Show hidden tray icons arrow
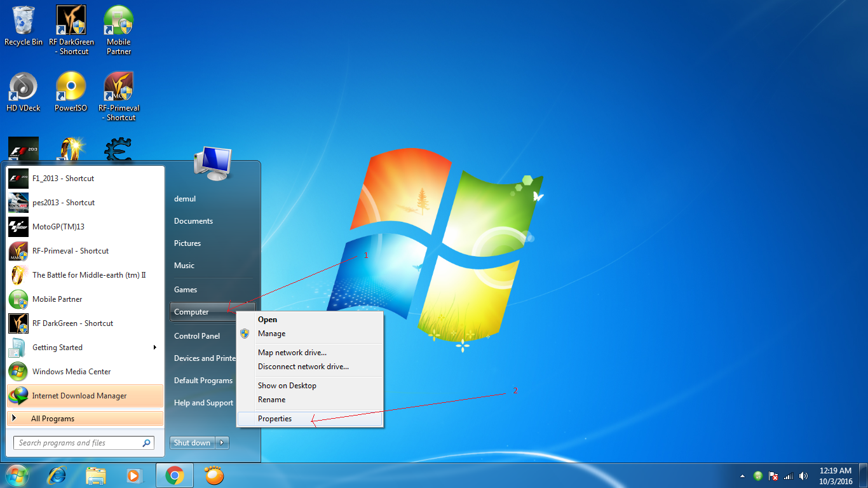 coord(742,476)
